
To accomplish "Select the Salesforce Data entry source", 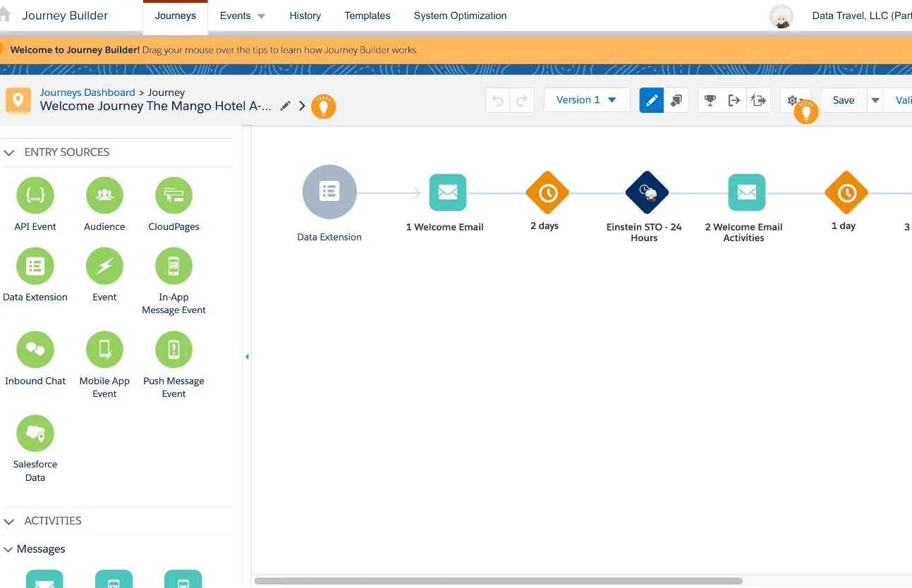I will click(35, 434).
